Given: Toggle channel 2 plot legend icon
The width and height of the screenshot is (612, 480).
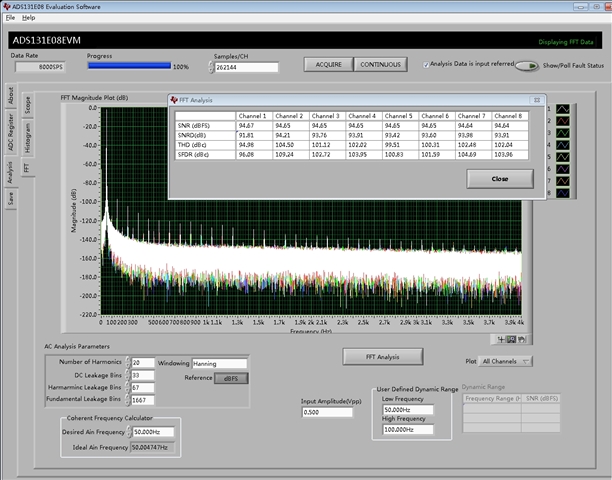Looking at the screenshot, I should click(562, 121).
